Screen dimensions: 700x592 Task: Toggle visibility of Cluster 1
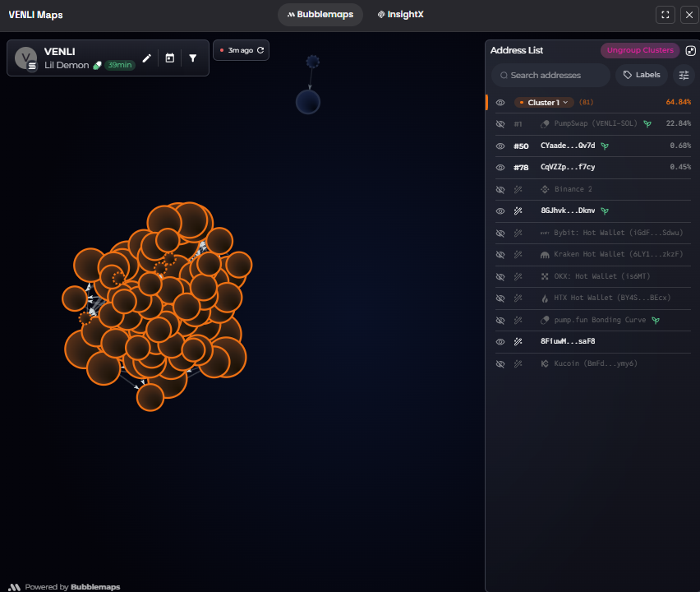click(x=500, y=102)
